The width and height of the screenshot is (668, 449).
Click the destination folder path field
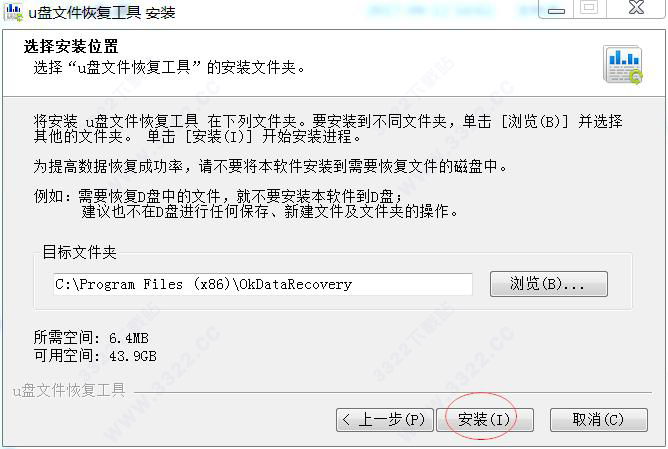(263, 284)
